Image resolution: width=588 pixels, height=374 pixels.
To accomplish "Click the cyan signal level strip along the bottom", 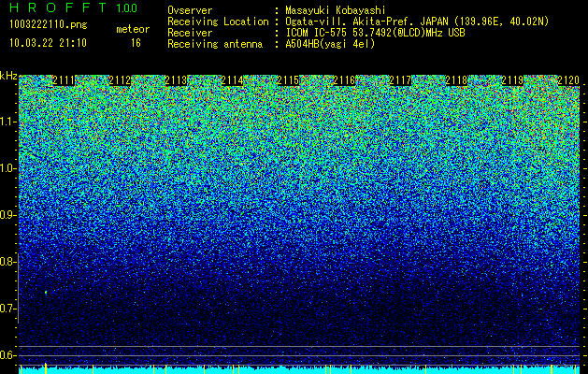I will tap(299, 370).
